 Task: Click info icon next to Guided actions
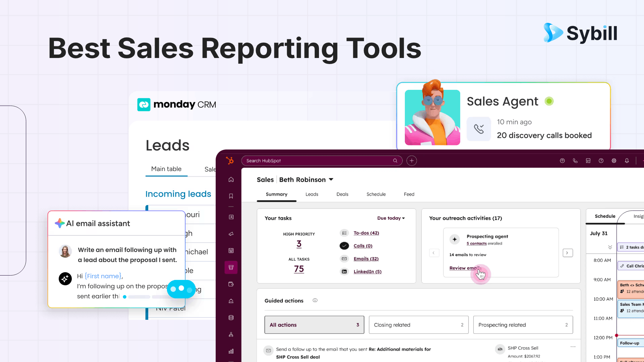[x=315, y=300]
